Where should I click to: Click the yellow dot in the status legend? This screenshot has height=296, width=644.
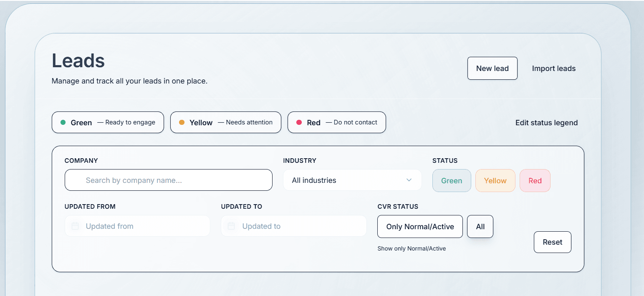tap(182, 122)
